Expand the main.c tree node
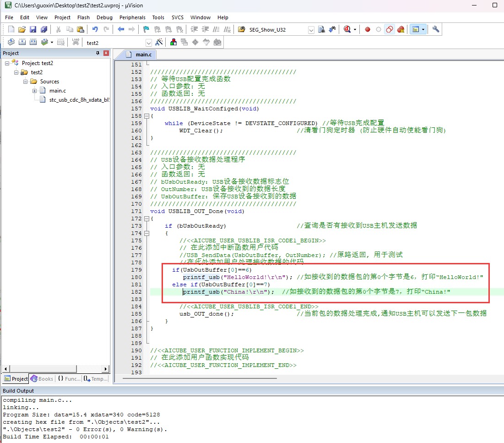The width and height of the screenshot is (504, 443). [34, 91]
